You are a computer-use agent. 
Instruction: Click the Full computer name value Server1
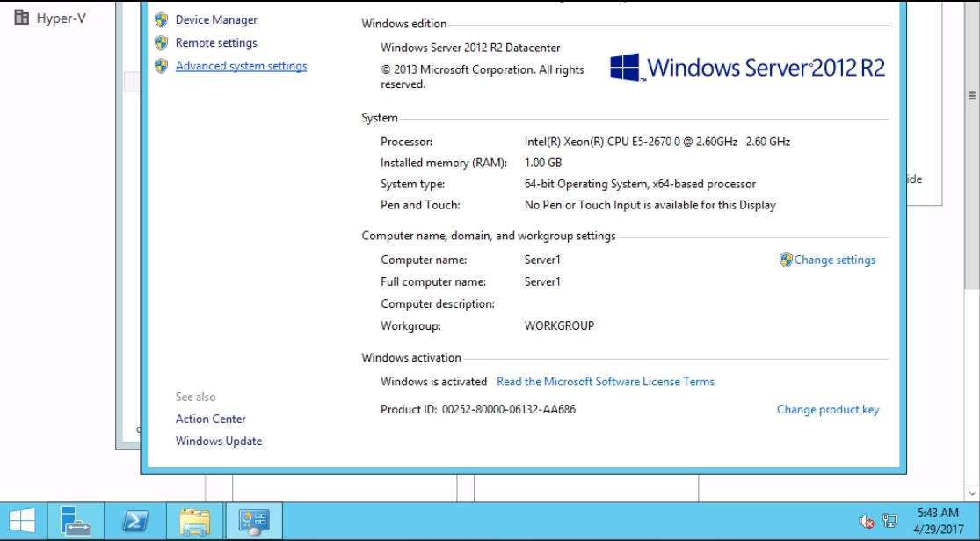point(542,282)
